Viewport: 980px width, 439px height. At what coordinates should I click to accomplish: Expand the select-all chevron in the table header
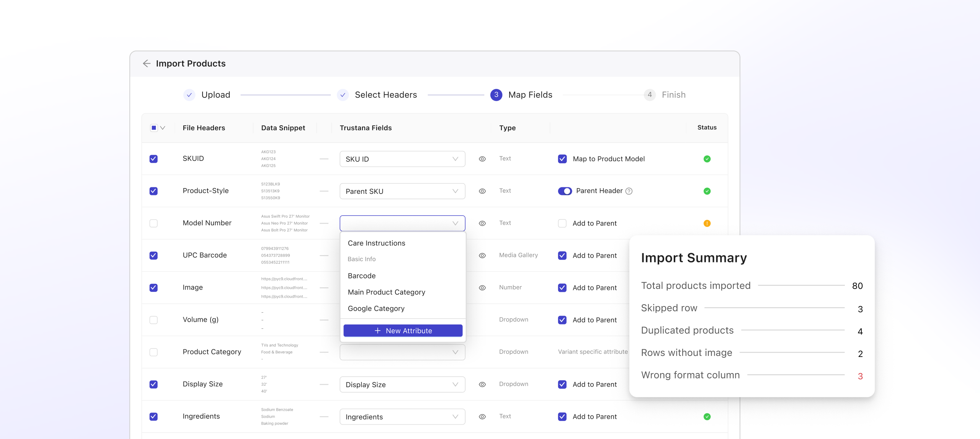163,128
